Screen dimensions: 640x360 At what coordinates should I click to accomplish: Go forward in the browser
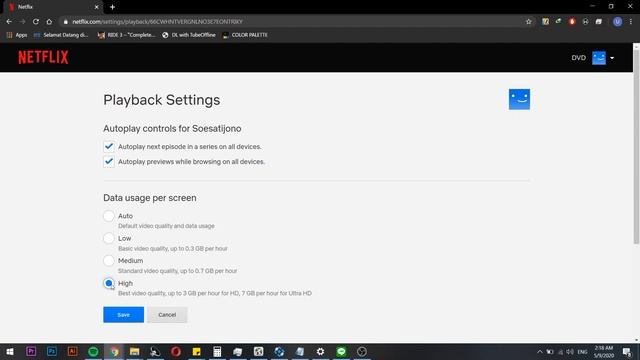pyautogui.click(x=22, y=22)
